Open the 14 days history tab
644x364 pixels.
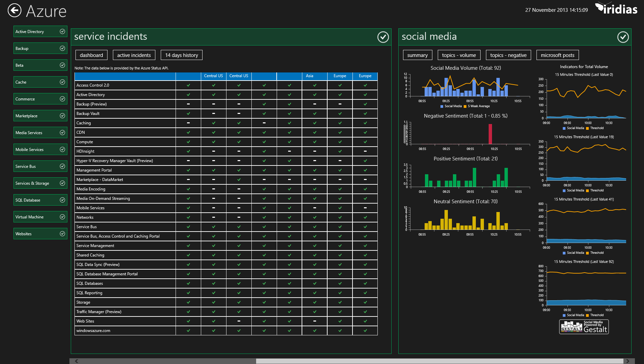click(182, 55)
